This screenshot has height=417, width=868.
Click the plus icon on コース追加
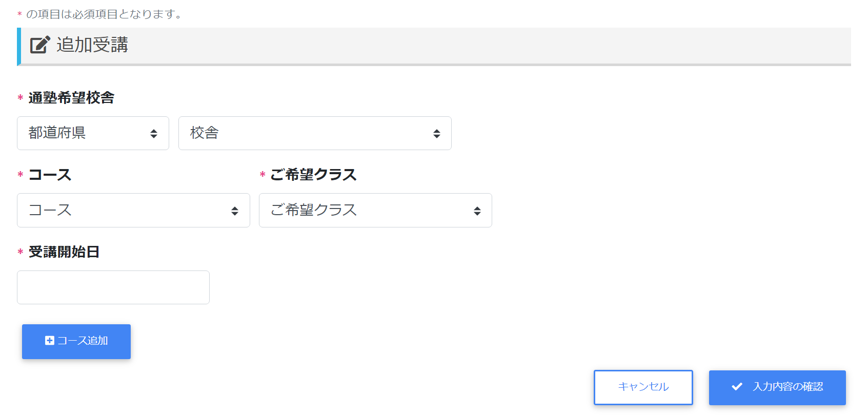point(50,341)
